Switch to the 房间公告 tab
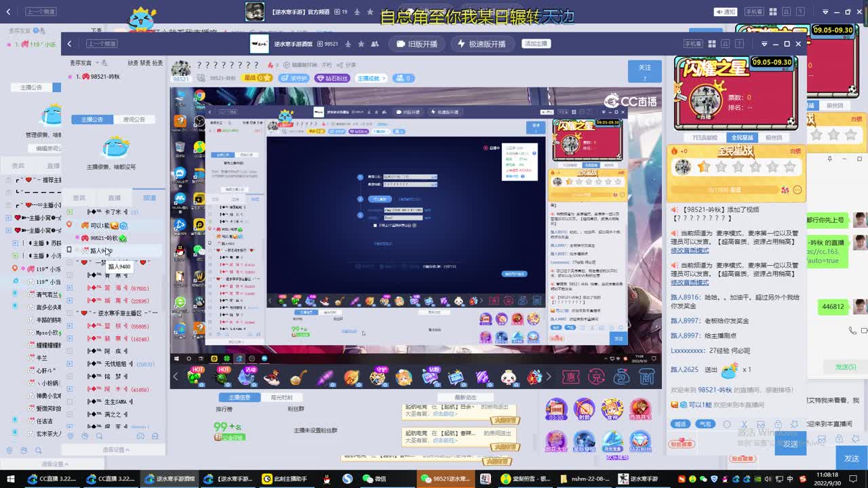The image size is (868, 488). tap(134, 119)
